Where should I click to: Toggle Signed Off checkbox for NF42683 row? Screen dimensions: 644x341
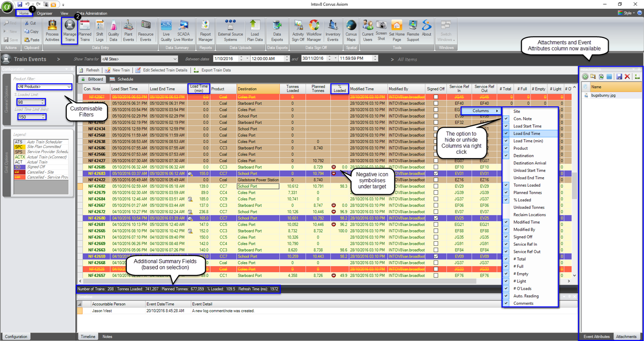coord(436,173)
